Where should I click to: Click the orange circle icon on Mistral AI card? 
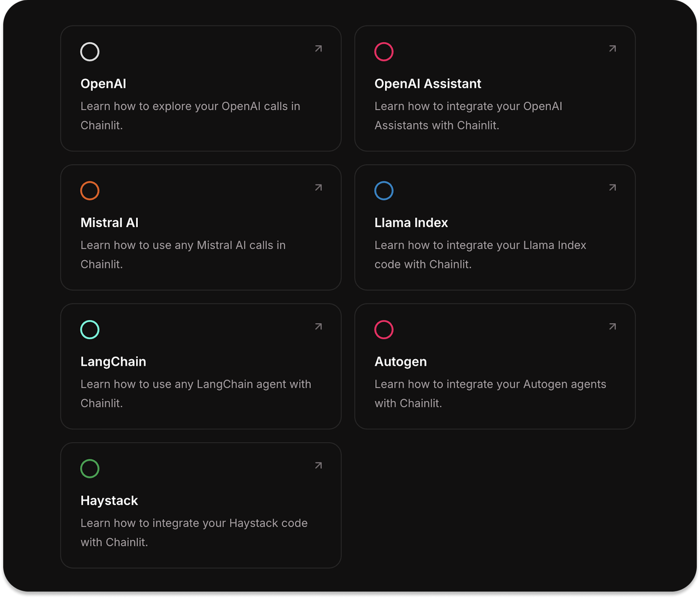coord(90,190)
